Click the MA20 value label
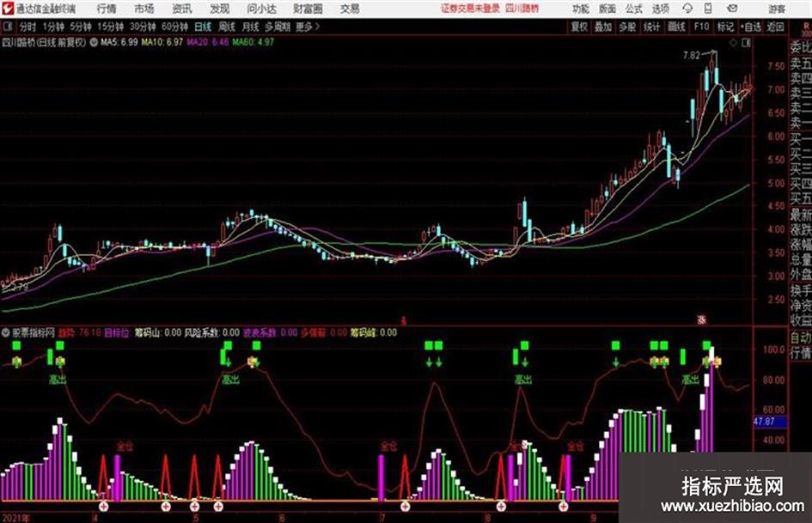Screen dimensions: 812x523 (x=208, y=42)
